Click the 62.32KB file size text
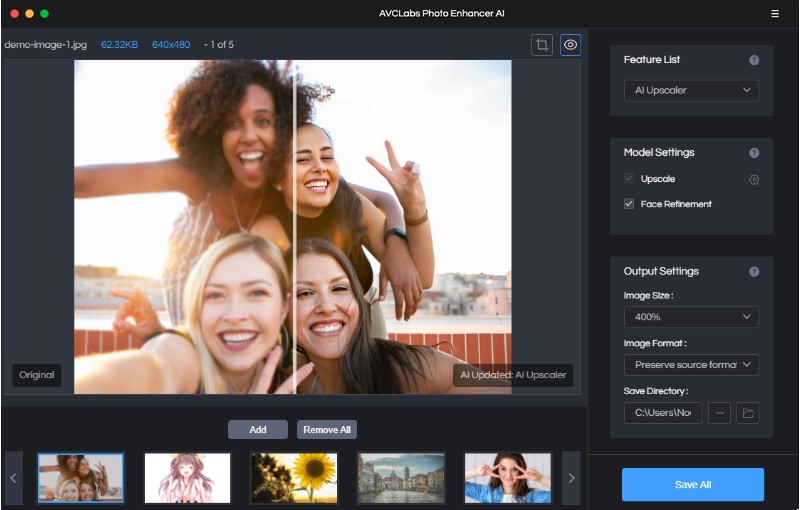The width and height of the screenshot is (800, 510). coord(119,45)
